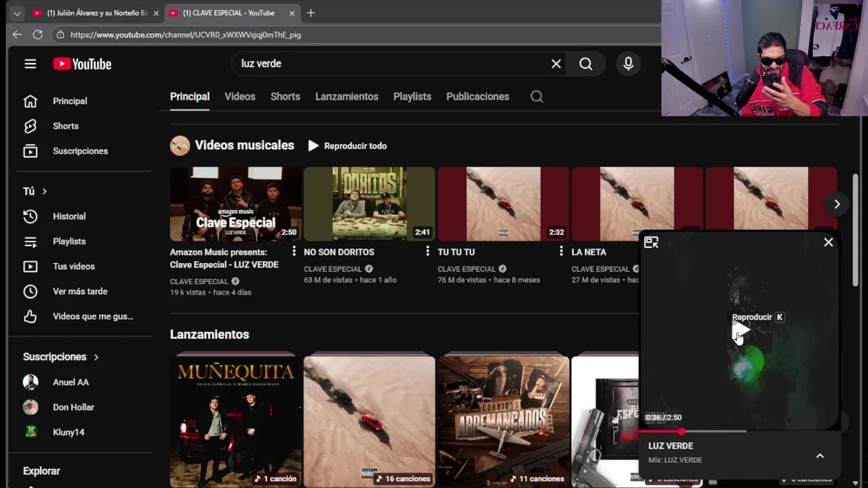Open Ver más tarde list
The width and height of the screenshot is (868, 488).
[80, 291]
